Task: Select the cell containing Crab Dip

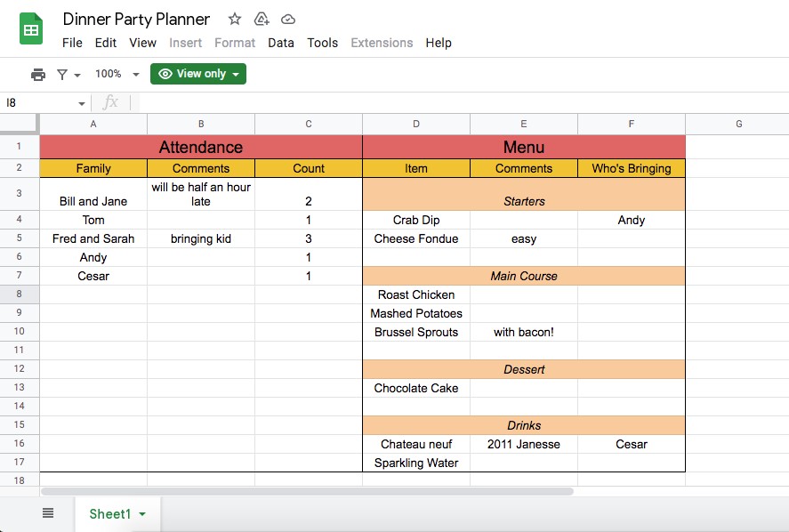Action: click(416, 220)
